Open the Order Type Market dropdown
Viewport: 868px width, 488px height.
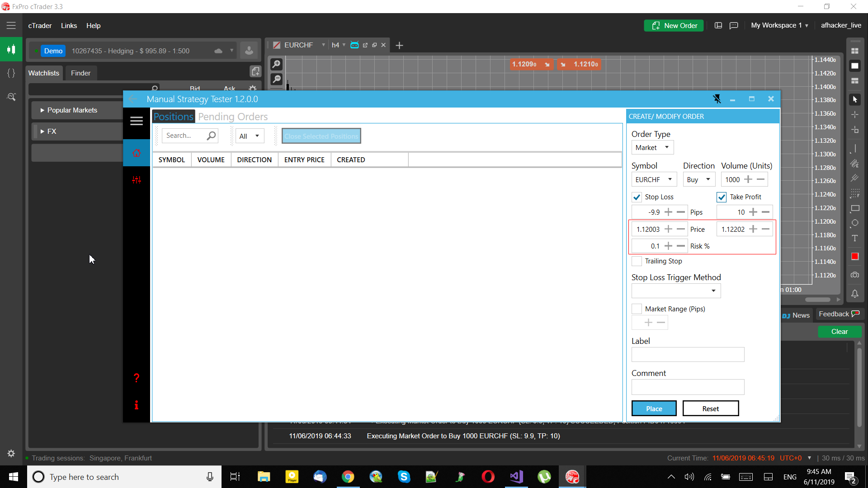(x=652, y=147)
